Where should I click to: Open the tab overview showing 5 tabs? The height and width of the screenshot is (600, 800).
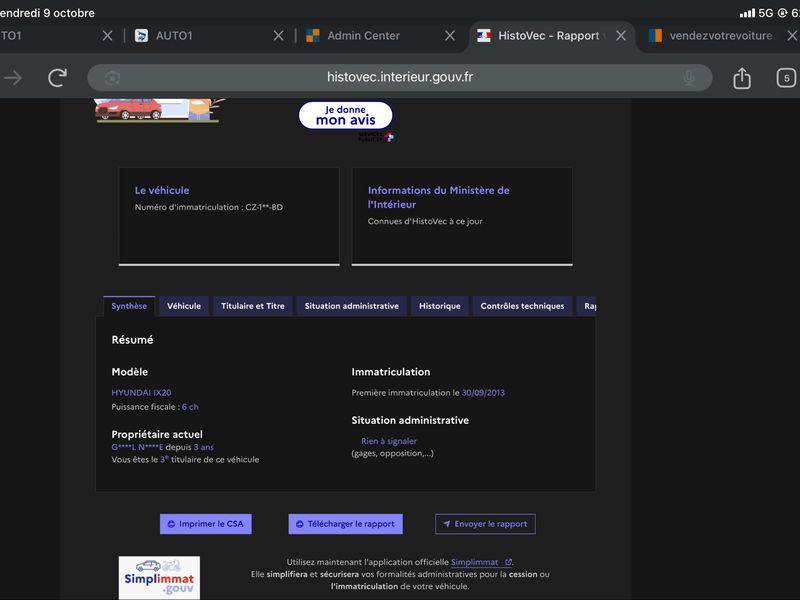[786, 78]
